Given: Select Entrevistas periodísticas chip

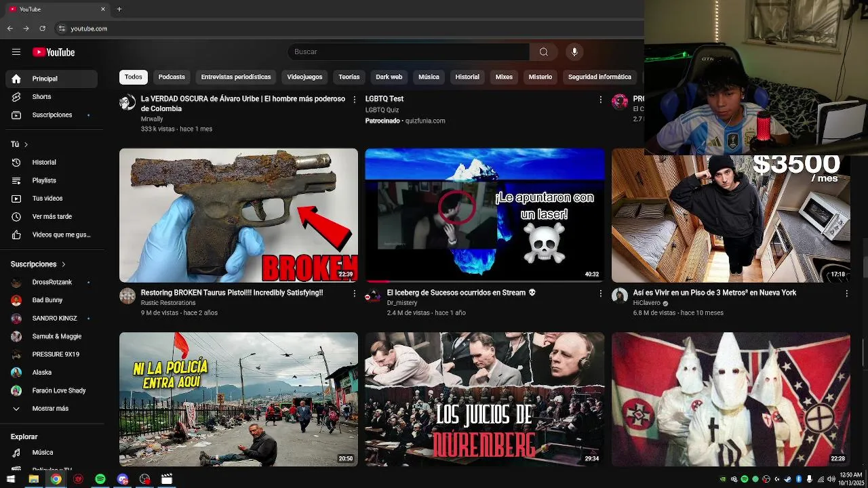Looking at the screenshot, I should (236, 77).
